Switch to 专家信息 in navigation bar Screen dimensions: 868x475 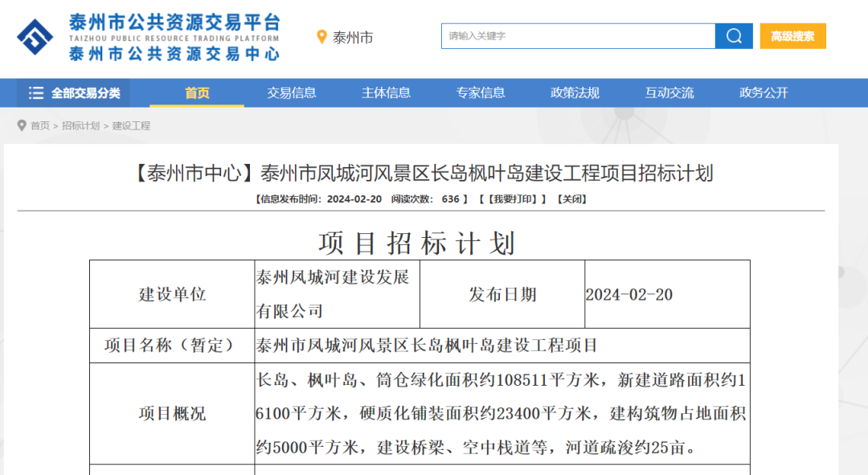point(481,93)
